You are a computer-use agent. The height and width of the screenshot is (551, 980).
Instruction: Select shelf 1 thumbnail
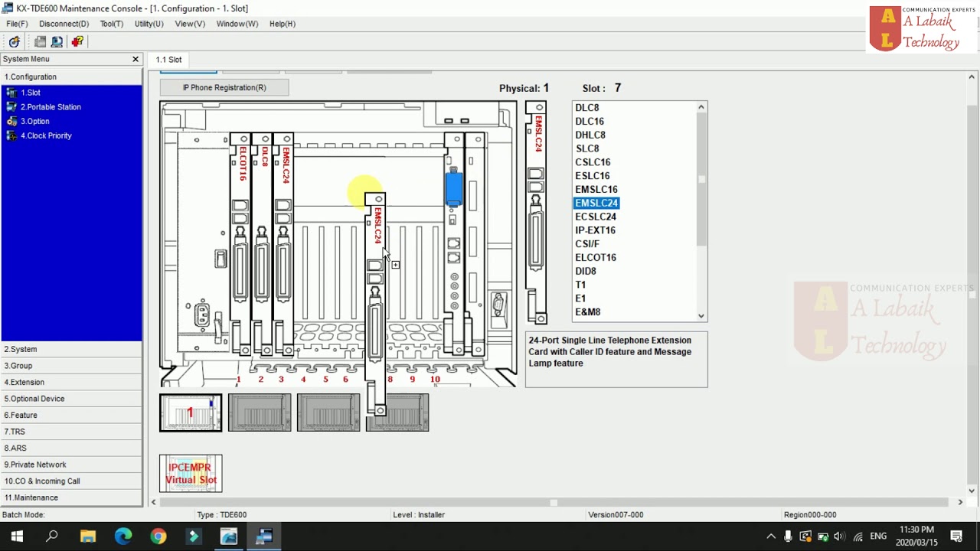(191, 412)
